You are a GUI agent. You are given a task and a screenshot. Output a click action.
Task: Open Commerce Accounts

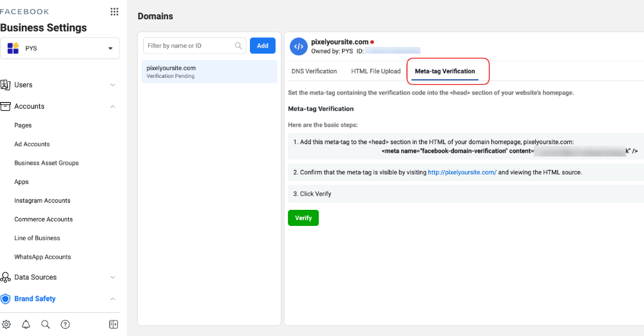coord(44,219)
